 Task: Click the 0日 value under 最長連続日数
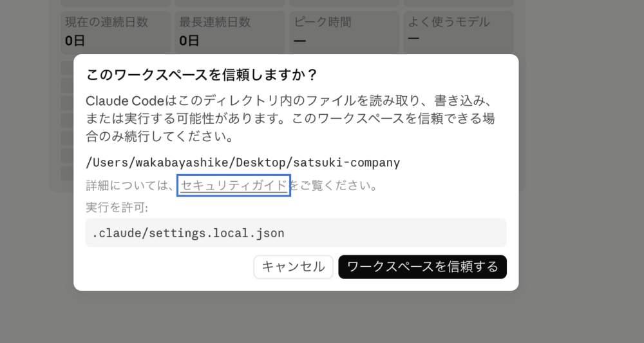click(189, 41)
